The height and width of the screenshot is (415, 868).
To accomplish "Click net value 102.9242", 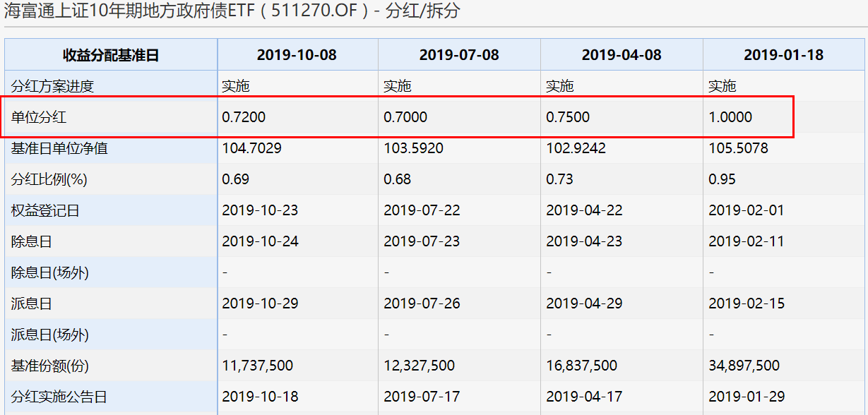I will tap(576, 148).
